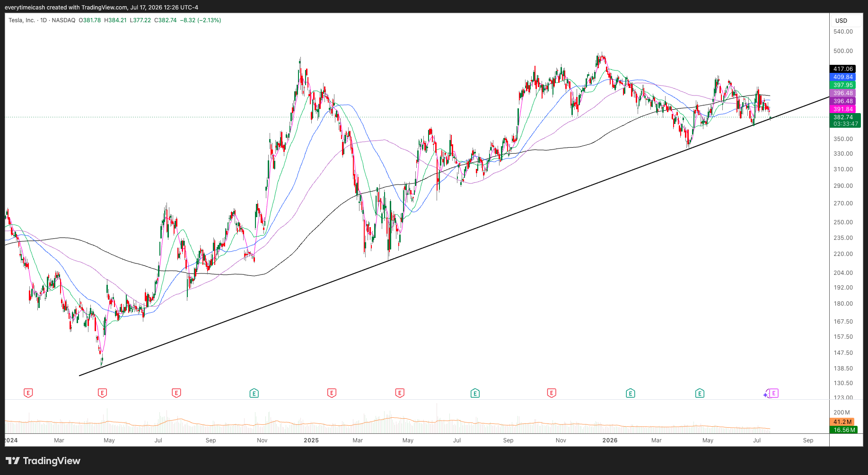The width and height of the screenshot is (868, 475).
Task: Click the black 417.06 moving average price tag
Action: tap(842, 69)
